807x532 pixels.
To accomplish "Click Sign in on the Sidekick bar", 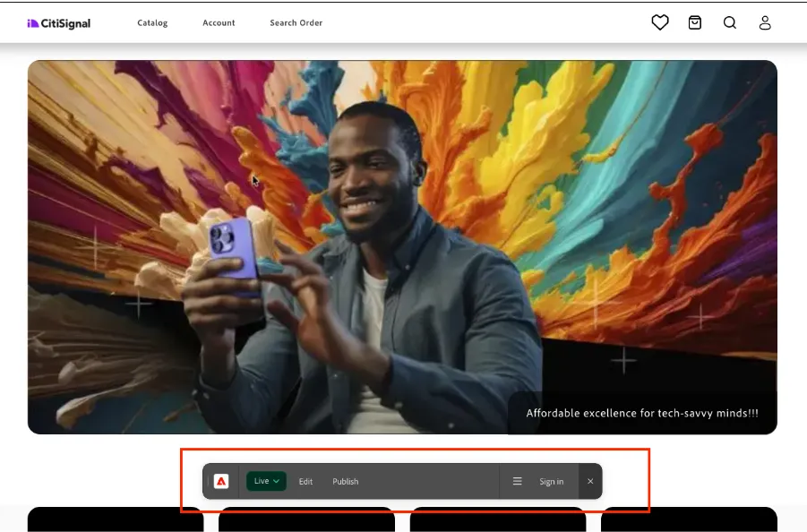I will 551,482.
